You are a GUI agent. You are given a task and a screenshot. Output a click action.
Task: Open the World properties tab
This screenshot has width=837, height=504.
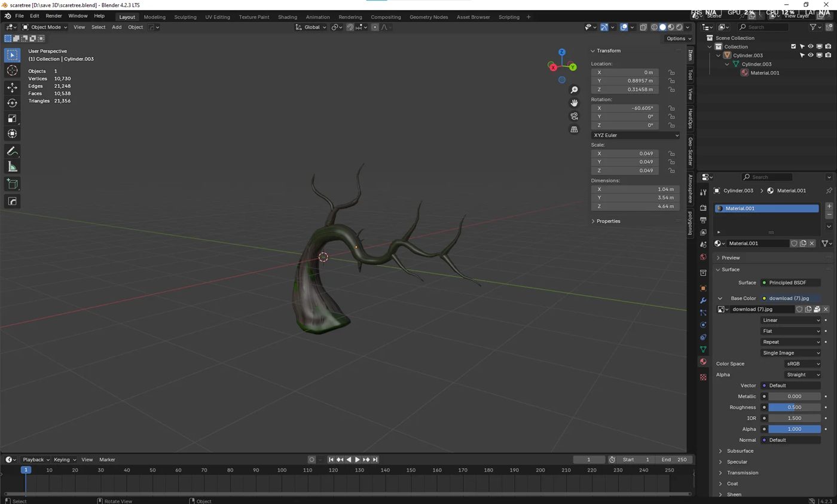703,256
